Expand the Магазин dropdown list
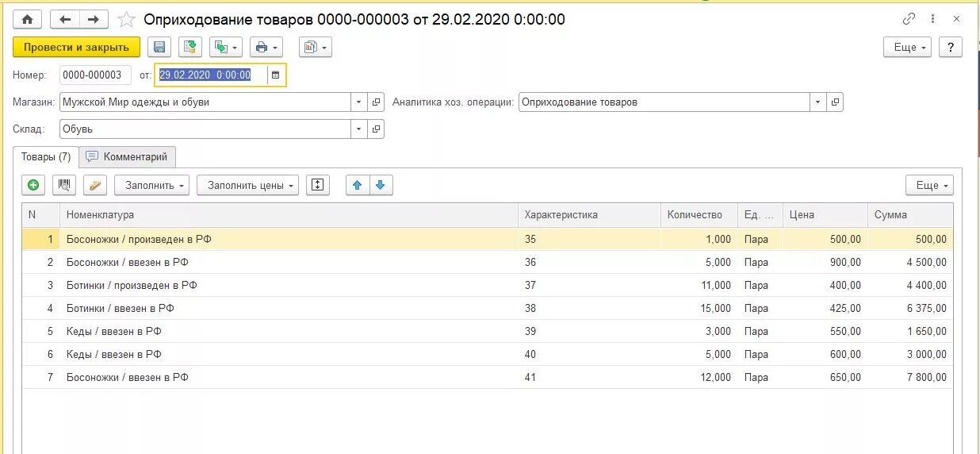Image resolution: width=980 pixels, height=454 pixels. (x=359, y=102)
